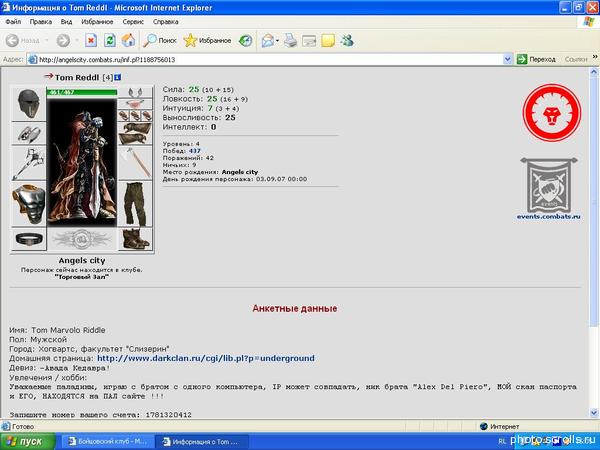Expand the Ссылки links toolbar chevron

[595, 57]
